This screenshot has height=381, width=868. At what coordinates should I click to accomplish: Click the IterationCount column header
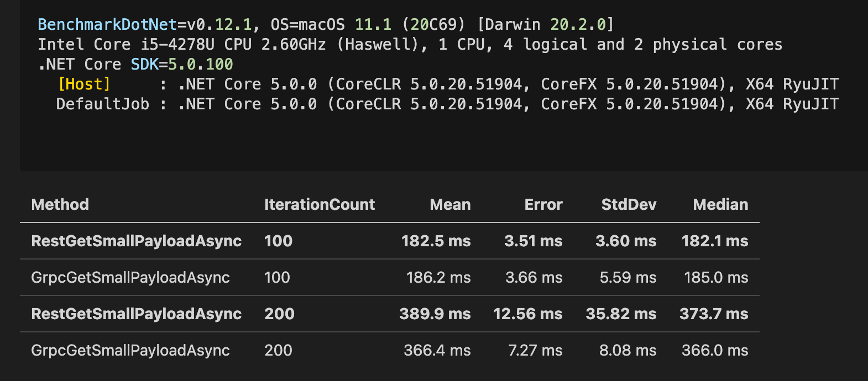(319, 204)
